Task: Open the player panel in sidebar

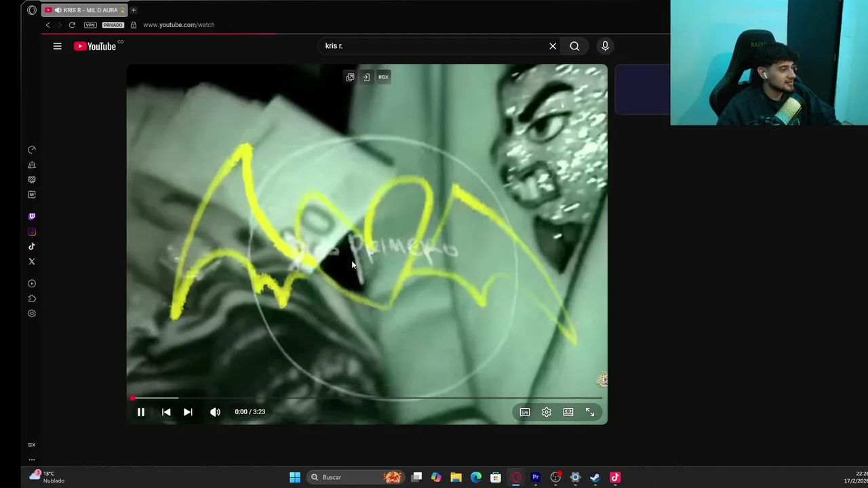Action: click(x=32, y=284)
